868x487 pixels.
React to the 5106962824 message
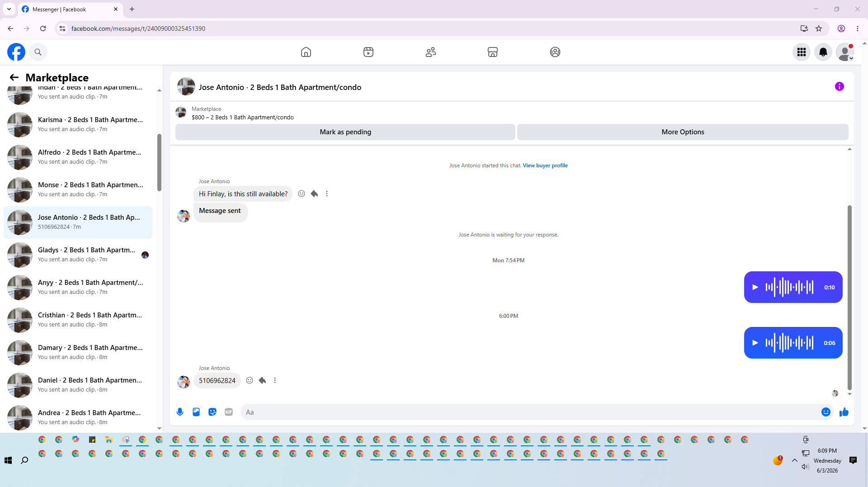pos(250,380)
